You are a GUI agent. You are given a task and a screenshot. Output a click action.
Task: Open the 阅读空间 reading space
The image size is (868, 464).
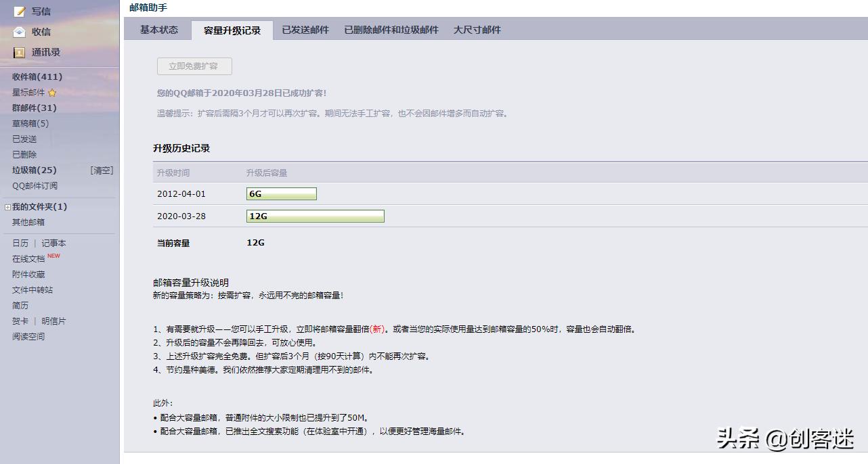27,336
